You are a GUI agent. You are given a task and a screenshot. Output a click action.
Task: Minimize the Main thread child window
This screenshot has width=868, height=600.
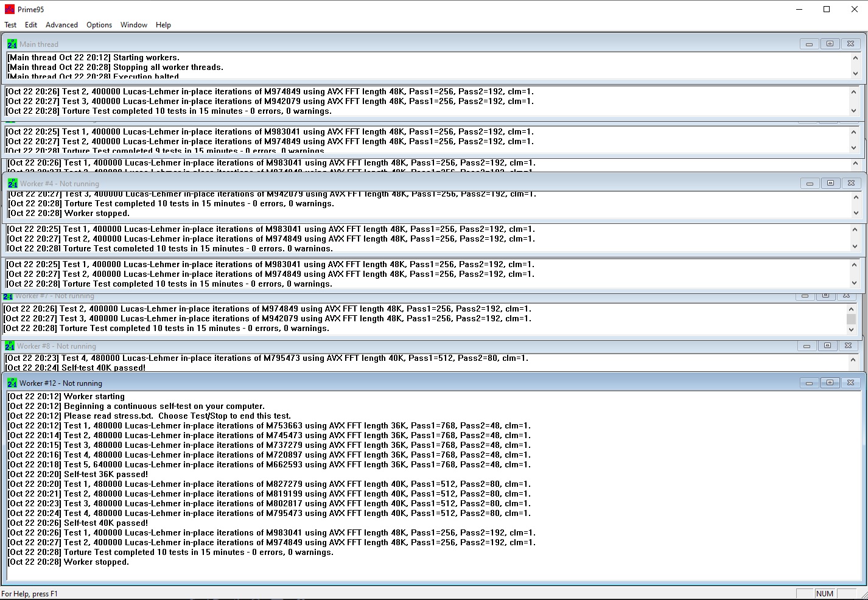[x=809, y=44]
